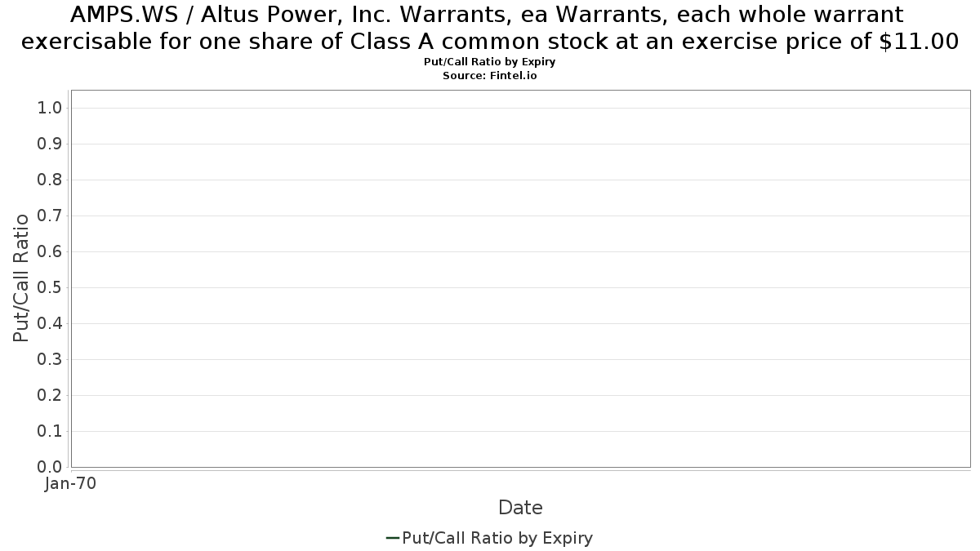
Task: Click the 0.8 y-axis tick label
Action: 50,180
